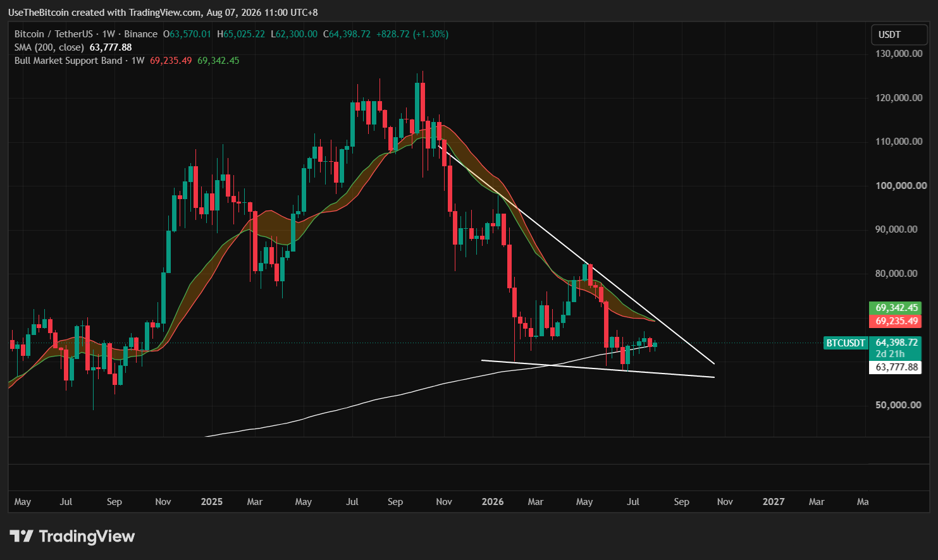Click the open value O63,570.01
The image size is (938, 560).
pos(187,34)
